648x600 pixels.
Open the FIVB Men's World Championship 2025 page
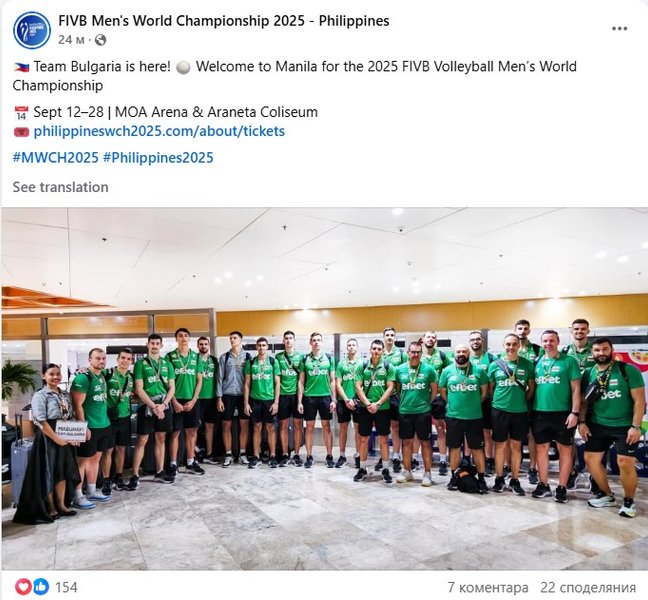[x=224, y=21]
